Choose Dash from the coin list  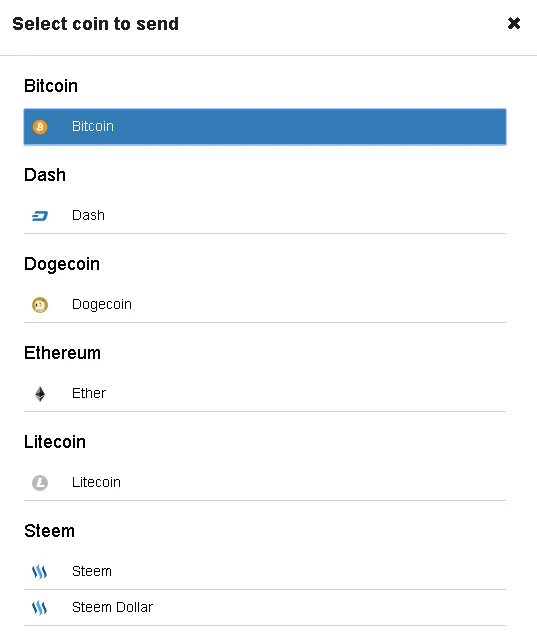pyautogui.click(x=265, y=216)
